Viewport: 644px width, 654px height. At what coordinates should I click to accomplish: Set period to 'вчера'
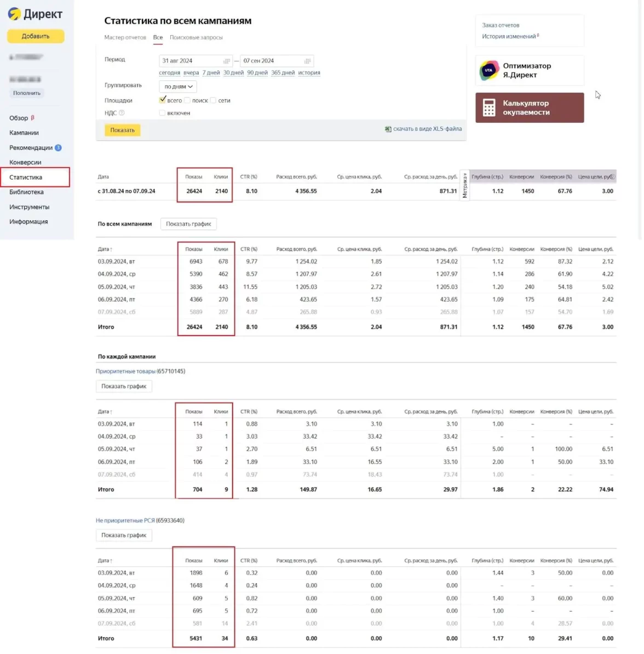tap(191, 72)
